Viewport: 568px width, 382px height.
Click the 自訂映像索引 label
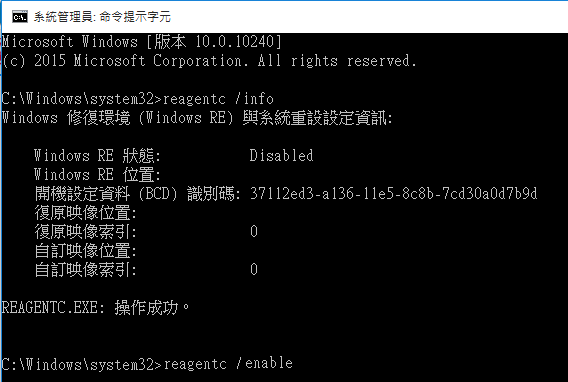tap(85, 270)
